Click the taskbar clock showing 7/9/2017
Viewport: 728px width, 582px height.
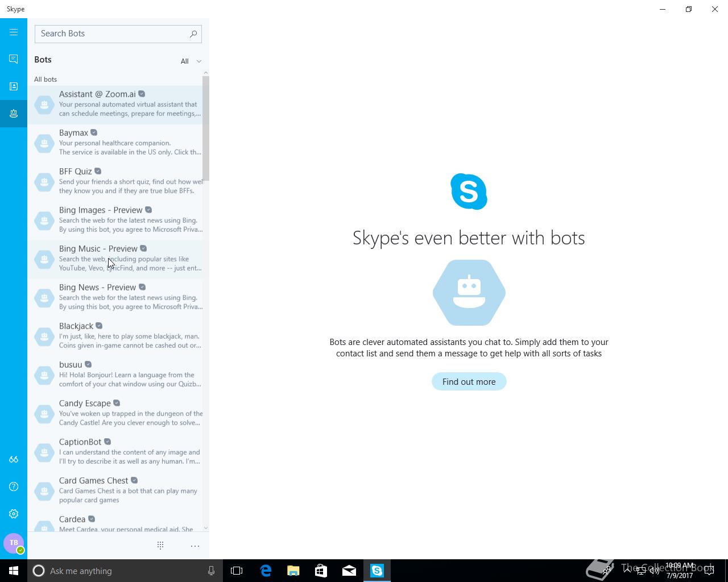click(x=680, y=571)
